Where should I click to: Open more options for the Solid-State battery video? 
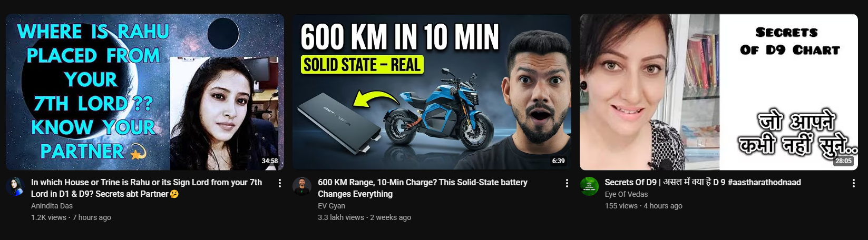567,183
